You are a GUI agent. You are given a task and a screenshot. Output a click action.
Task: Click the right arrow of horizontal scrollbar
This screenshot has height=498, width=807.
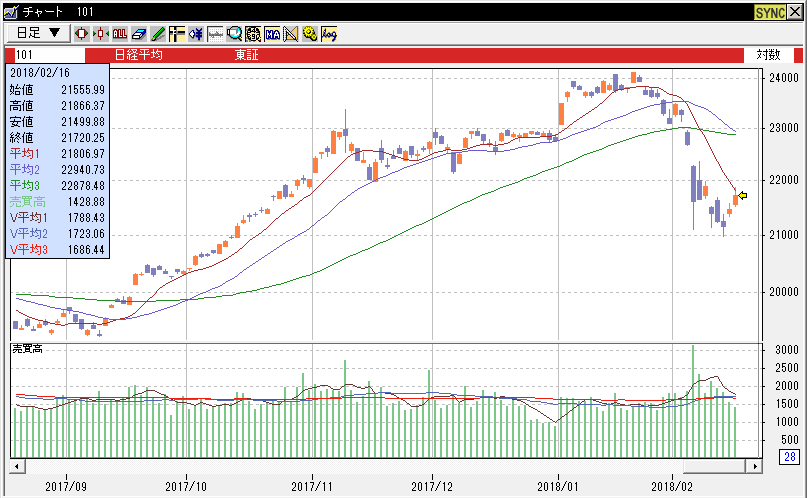click(755, 466)
